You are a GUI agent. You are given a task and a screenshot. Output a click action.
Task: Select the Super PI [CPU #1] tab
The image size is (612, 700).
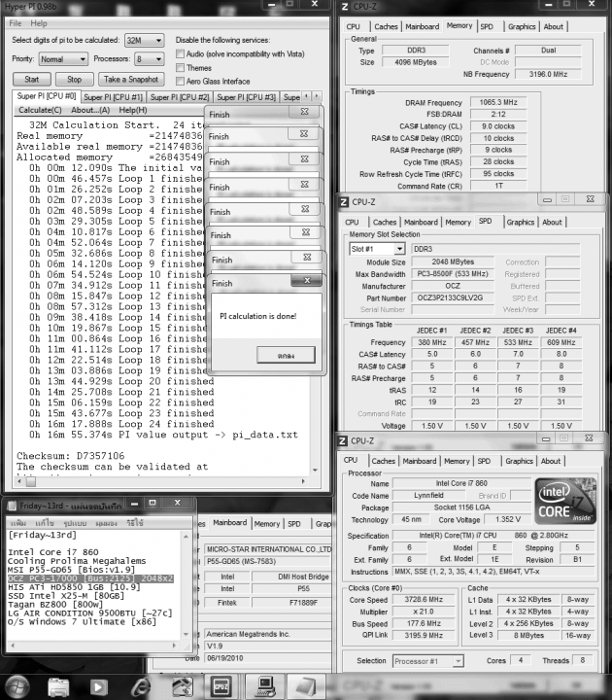(x=114, y=97)
